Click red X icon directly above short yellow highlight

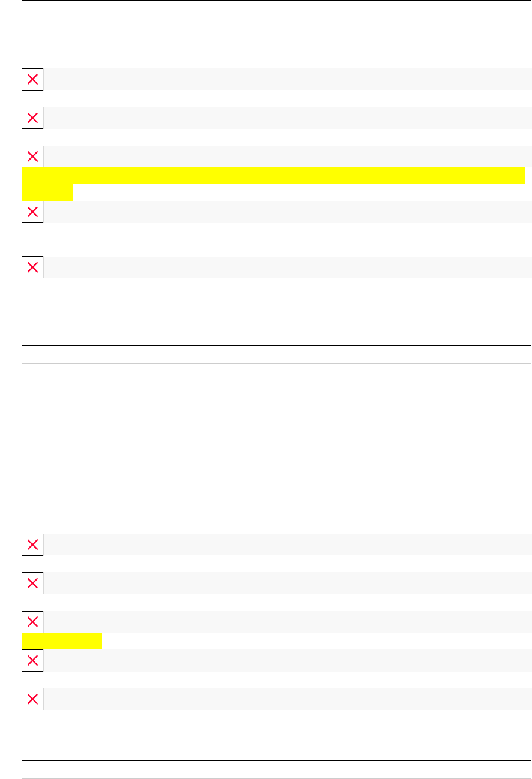32,622
